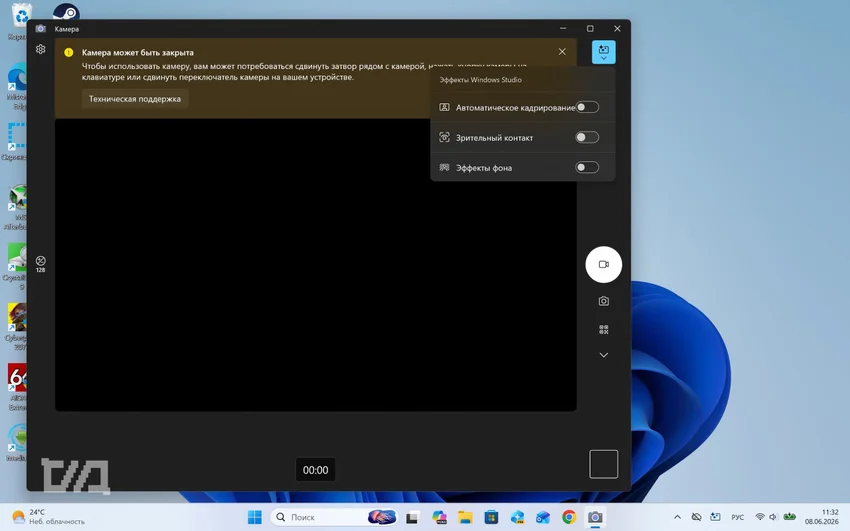Click Эффекты фона background icon

point(444,167)
